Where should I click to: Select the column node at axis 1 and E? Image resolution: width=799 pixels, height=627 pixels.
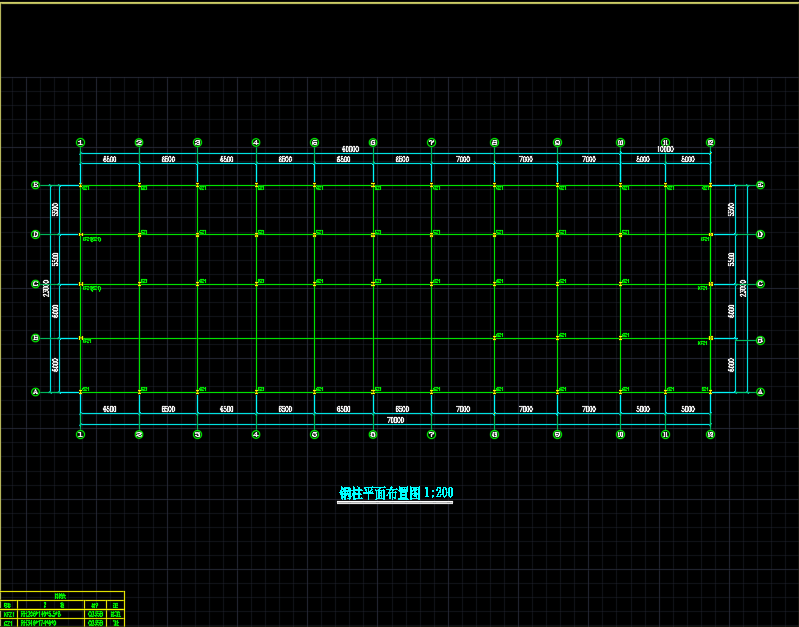pyautogui.click(x=80, y=185)
